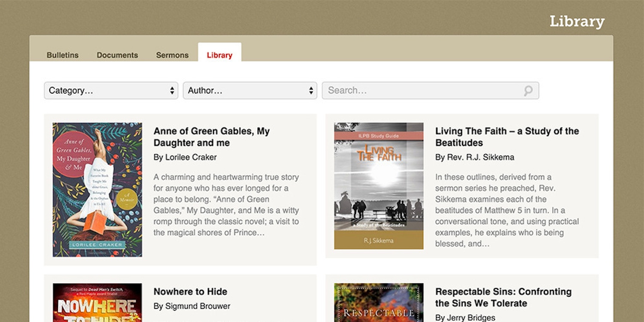This screenshot has width=644, height=322.
Task: Open the Category dropdown
Action: click(111, 91)
